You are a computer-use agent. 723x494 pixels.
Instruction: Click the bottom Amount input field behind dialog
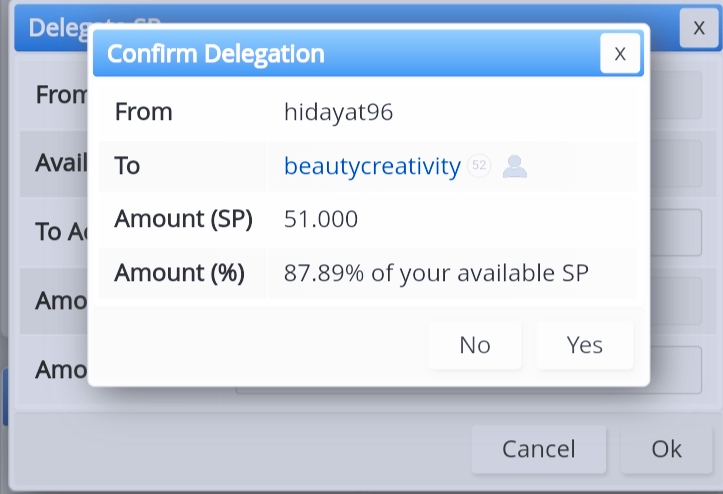[676, 370]
